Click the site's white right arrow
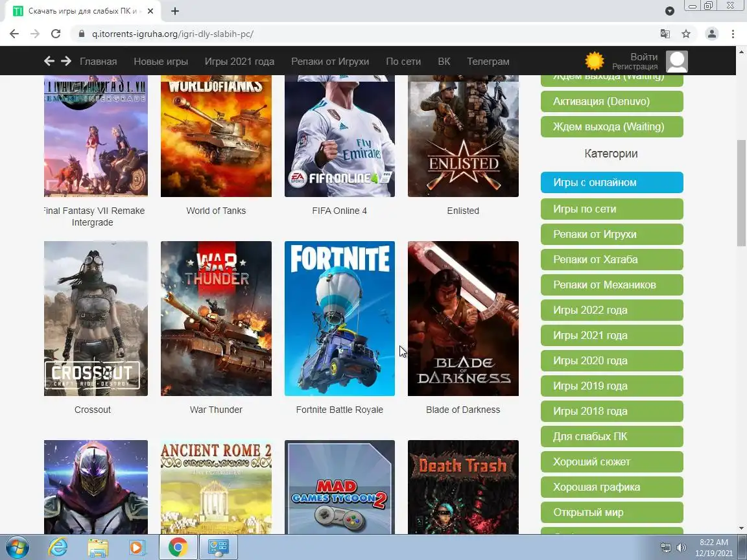The height and width of the screenshot is (560, 747). tap(65, 61)
